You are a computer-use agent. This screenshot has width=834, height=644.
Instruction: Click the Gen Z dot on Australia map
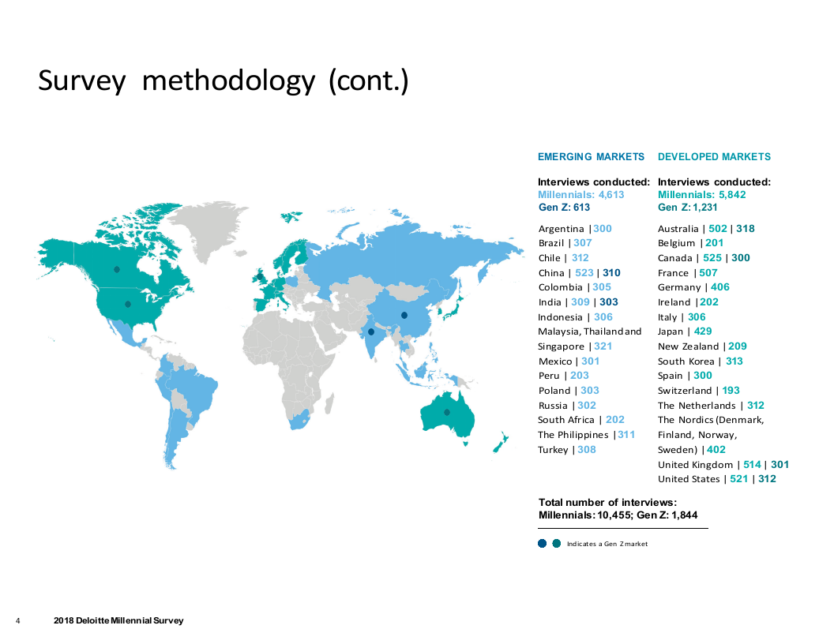coord(446,412)
